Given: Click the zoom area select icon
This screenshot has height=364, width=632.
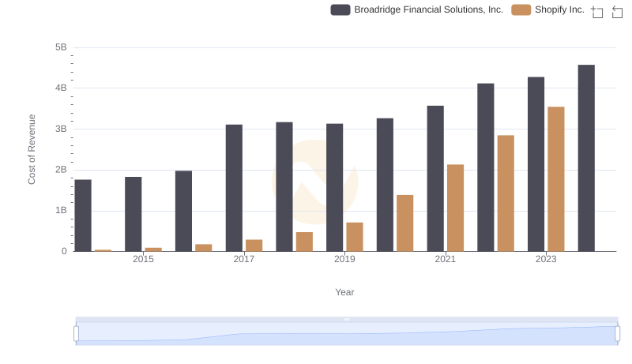Looking at the screenshot, I should click(x=597, y=12).
